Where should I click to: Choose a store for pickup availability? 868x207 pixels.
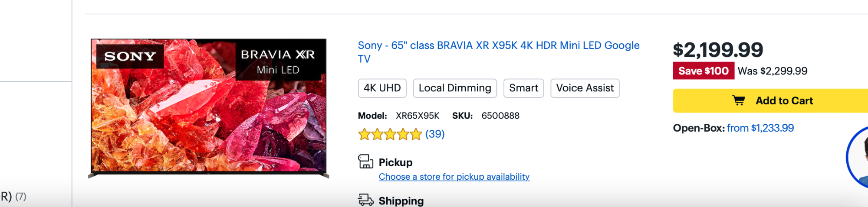pyautogui.click(x=454, y=177)
